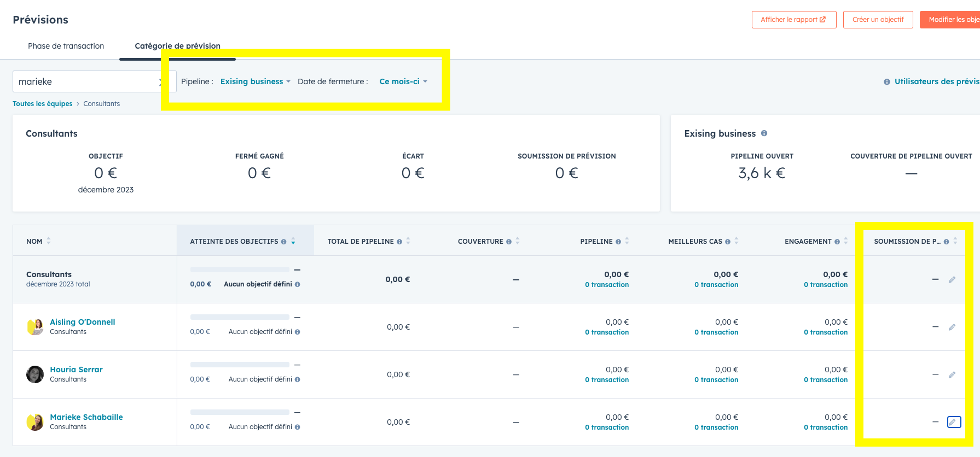Sort by Soumission de P... arrows
Viewport: 980px width, 457px height.
(955, 241)
